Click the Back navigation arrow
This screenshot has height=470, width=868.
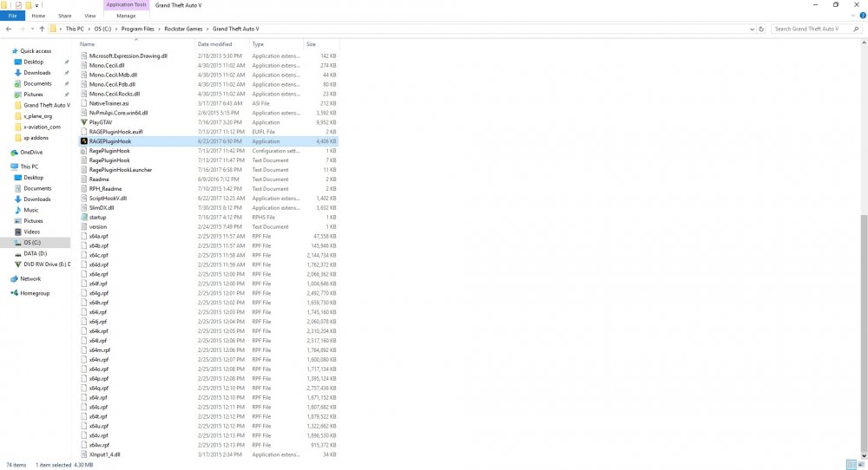9,29
